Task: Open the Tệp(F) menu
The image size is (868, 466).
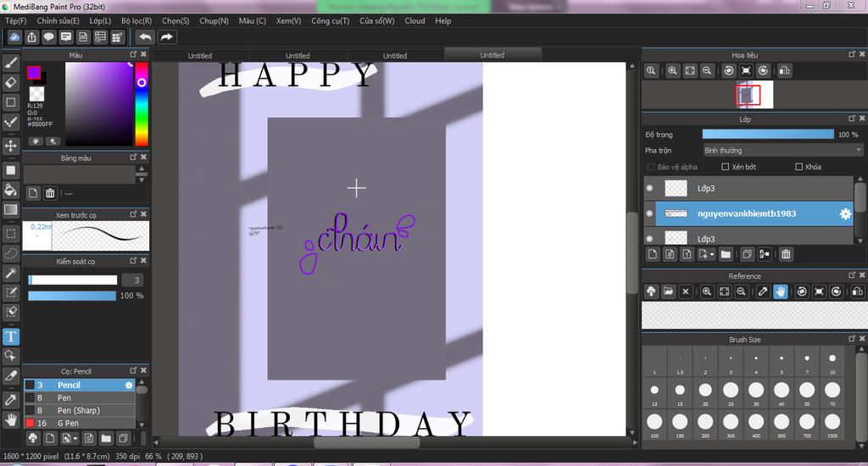Action: 15,20
